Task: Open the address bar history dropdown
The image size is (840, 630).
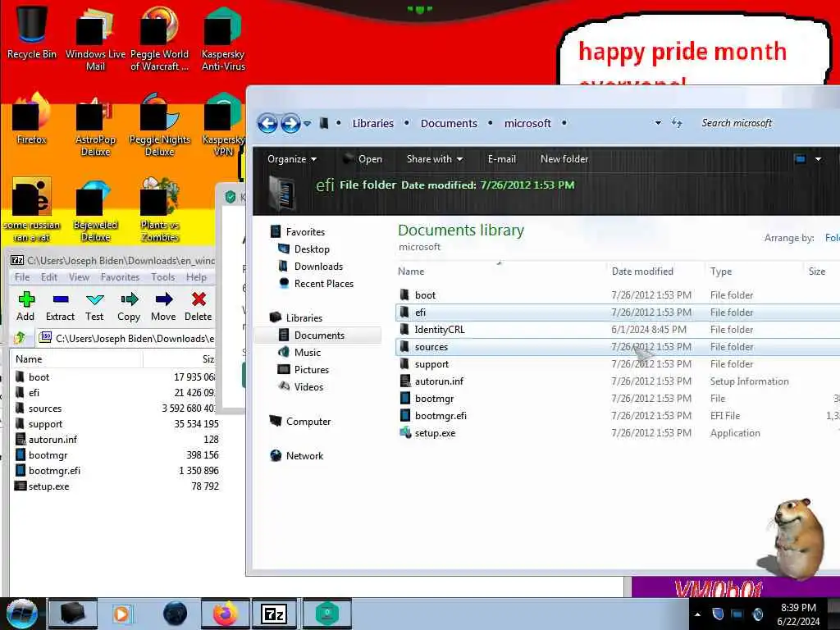Action: (658, 123)
